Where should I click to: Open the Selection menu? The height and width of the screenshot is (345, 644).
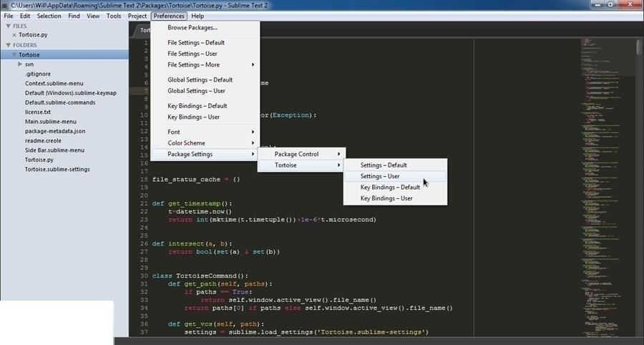[x=49, y=16]
